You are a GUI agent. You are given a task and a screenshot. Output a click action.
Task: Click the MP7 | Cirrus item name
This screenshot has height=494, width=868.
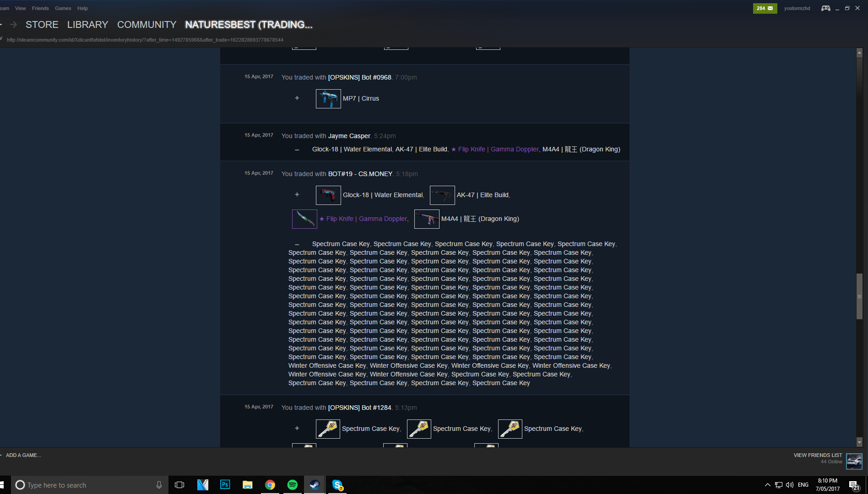361,98
